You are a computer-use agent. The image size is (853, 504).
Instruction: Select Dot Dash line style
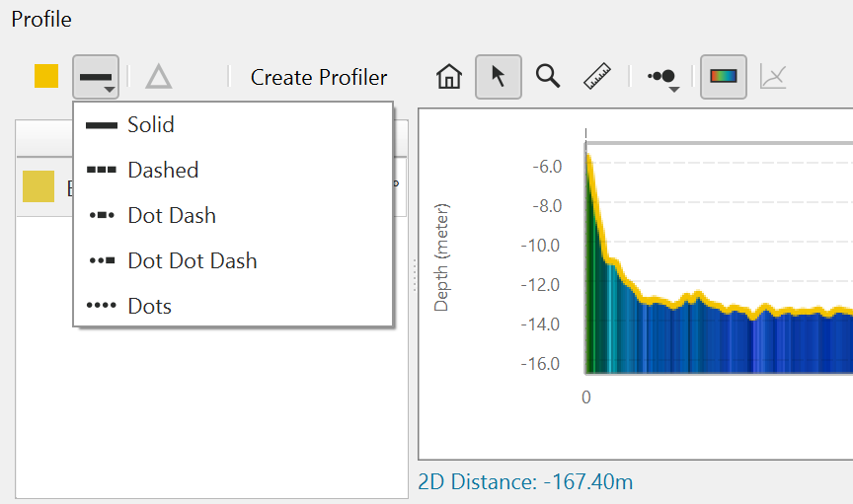171,216
